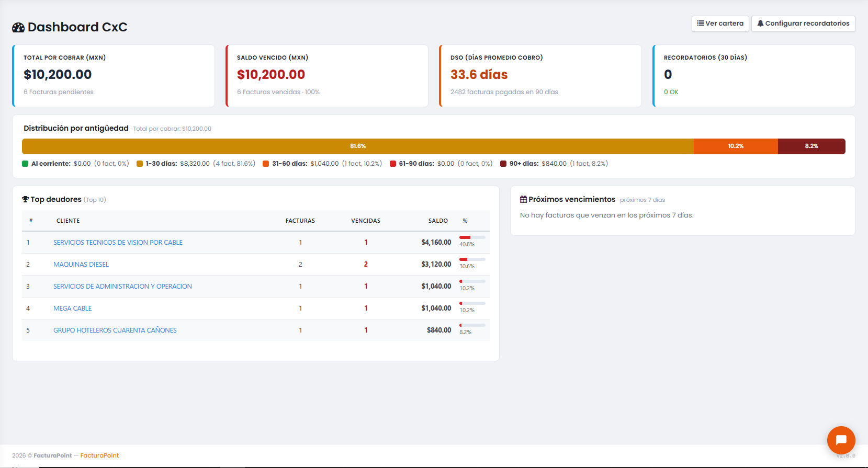Click the dashboard gauge icon beside title
The width and height of the screenshot is (868, 468).
click(18, 28)
